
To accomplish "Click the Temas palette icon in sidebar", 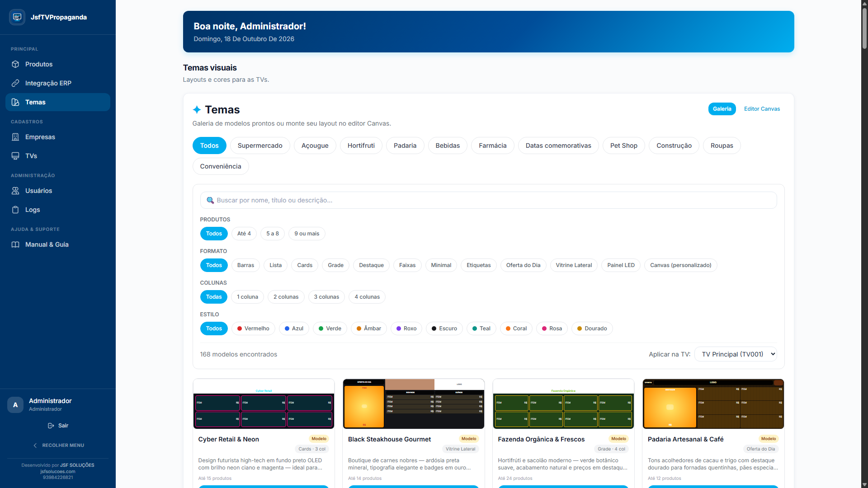I will 15,102.
